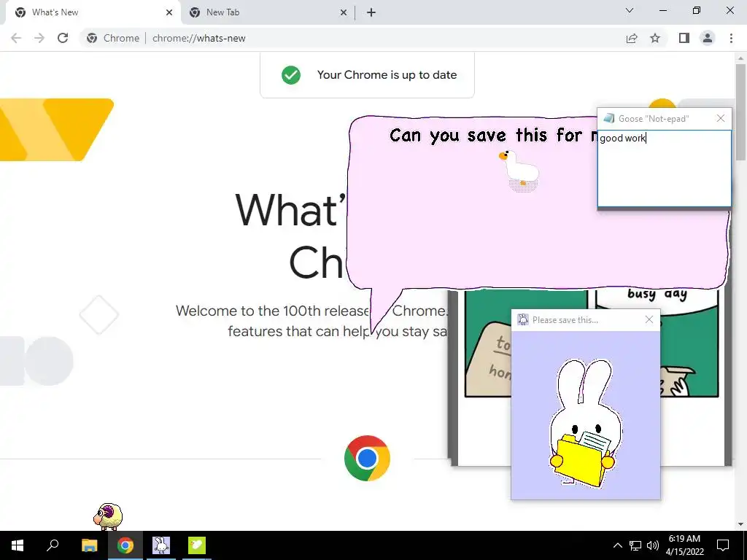The width and height of the screenshot is (747, 560).
Task: Click the large Chrome logo on the page
Action: [367, 458]
